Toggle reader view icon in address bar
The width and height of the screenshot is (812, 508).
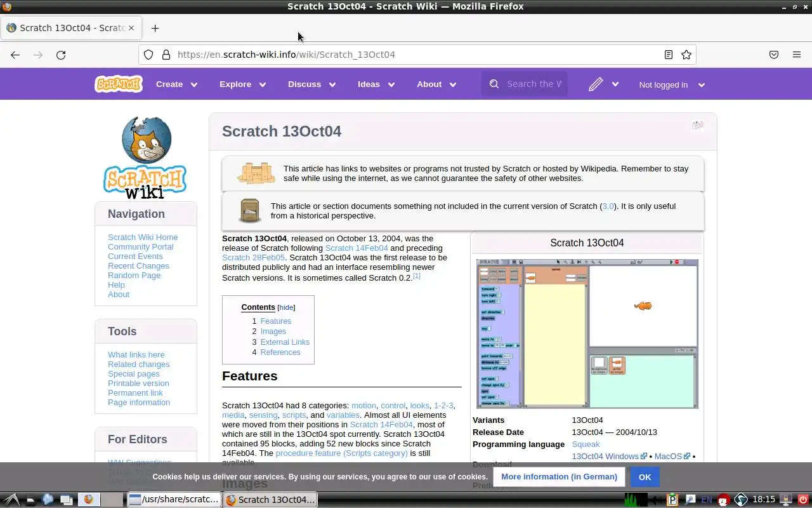point(668,55)
